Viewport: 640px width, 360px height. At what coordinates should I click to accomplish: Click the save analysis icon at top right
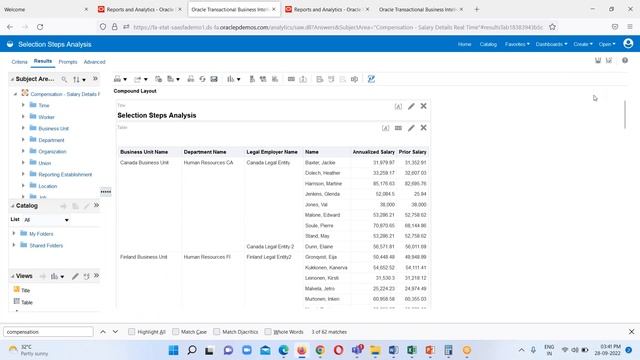click(598, 60)
